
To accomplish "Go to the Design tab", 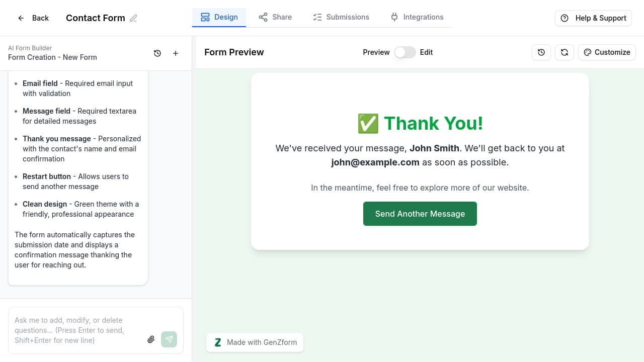I will tap(219, 17).
